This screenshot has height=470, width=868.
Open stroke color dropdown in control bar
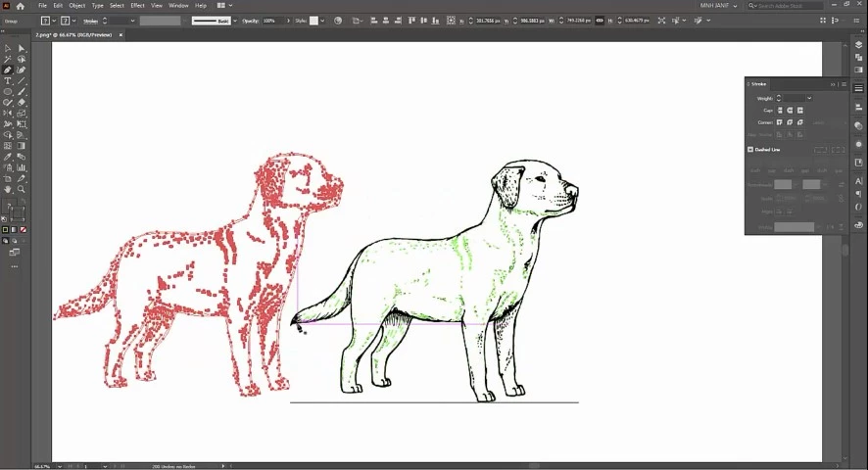73,21
